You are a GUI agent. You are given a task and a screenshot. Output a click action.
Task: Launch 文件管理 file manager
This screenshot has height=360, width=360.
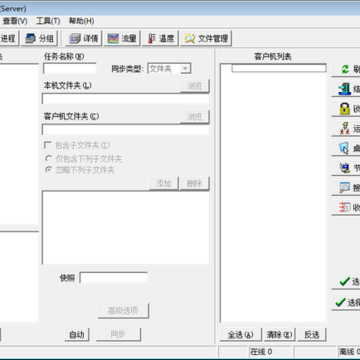point(206,38)
